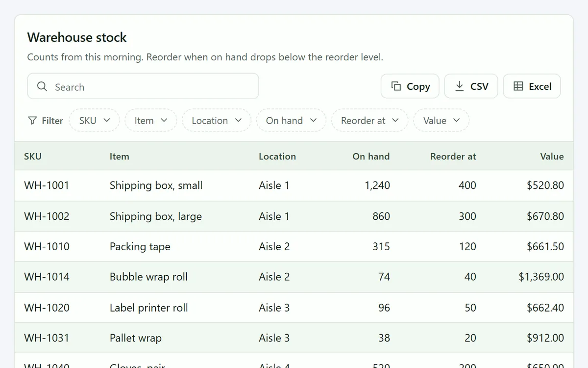Sort by the Location column header
The height and width of the screenshot is (368, 588).
click(x=277, y=157)
